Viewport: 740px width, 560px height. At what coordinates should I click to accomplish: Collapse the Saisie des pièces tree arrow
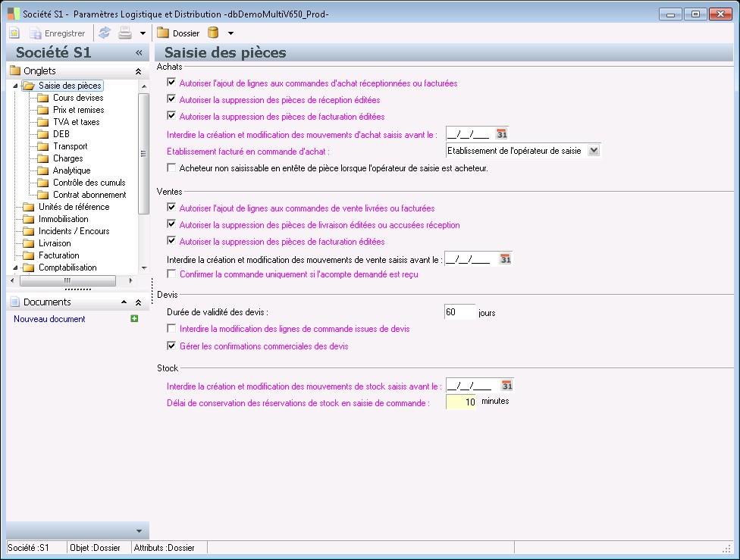[15, 86]
